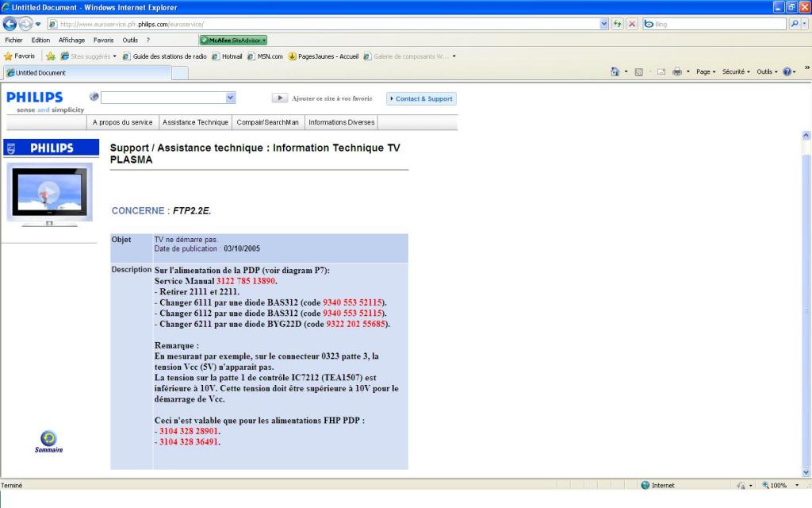Show more command bar items chevron
Screen dimensions: 812x508
pyautogui.click(x=806, y=68)
